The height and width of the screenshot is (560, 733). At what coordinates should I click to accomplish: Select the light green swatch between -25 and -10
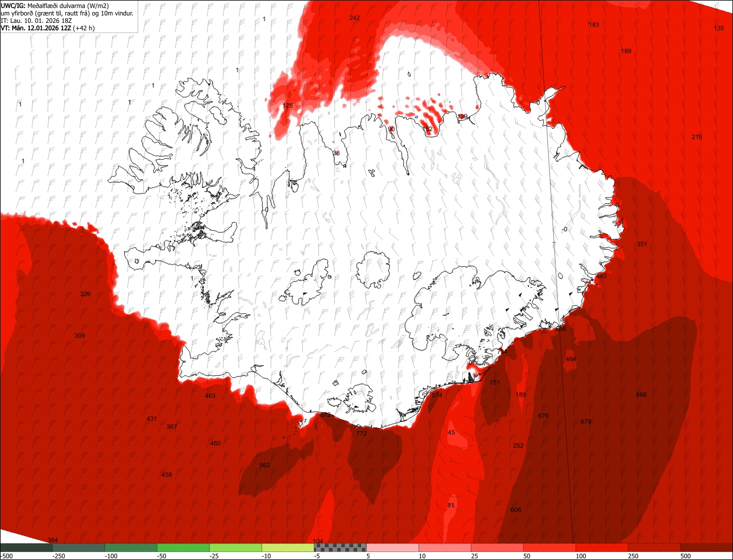235,547
